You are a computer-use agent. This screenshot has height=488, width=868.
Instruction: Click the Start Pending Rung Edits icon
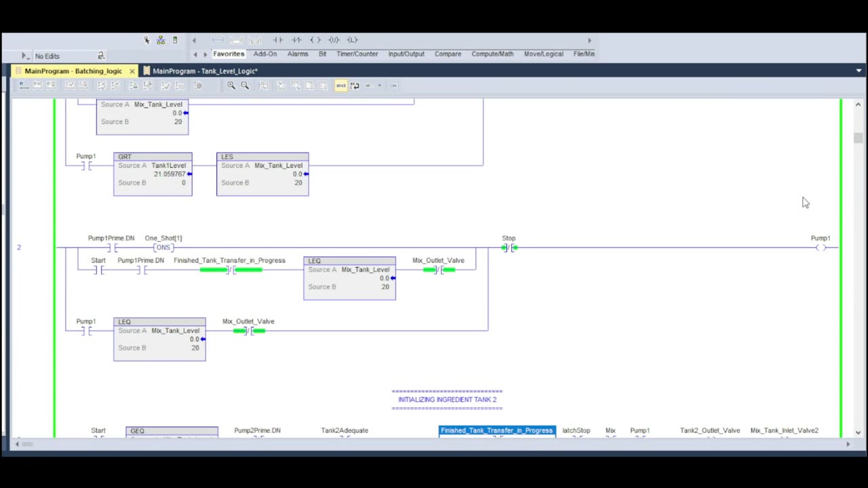(24, 85)
